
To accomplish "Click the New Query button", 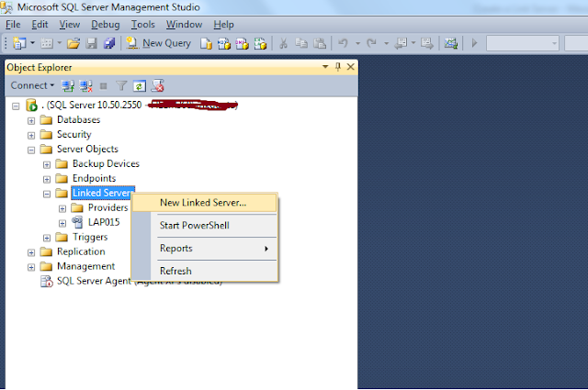I will 159,43.
